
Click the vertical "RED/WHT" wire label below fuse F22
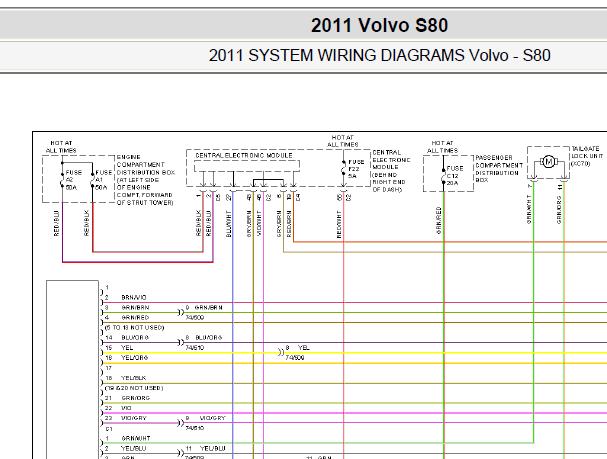[339, 224]
